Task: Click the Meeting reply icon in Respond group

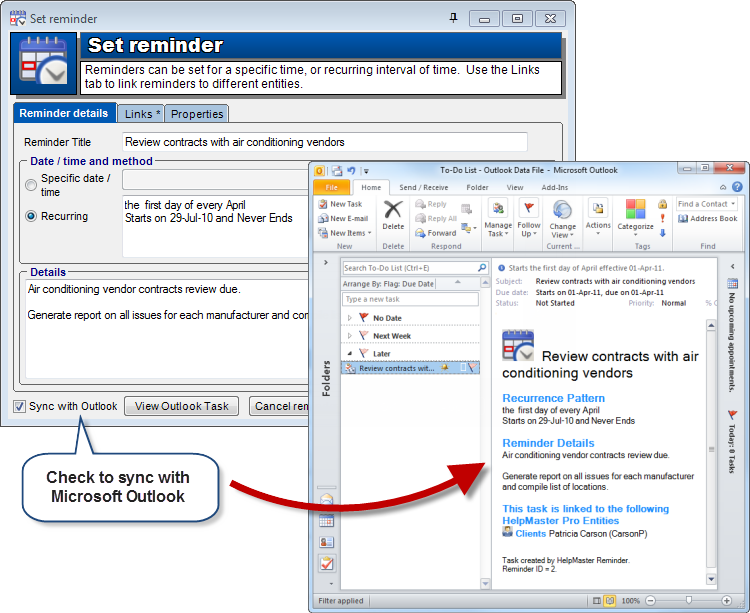Action: click(466, 208)
